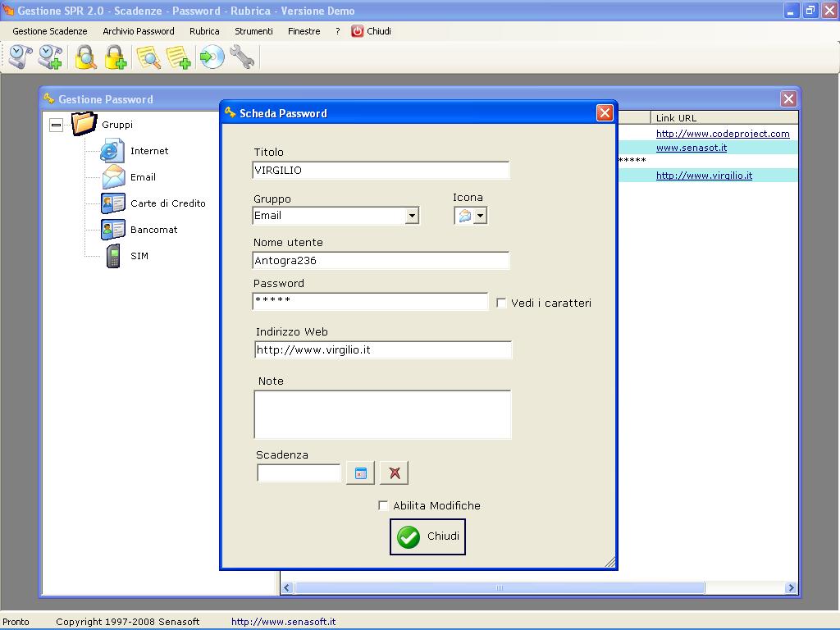
Task: Select the Email group in tree
Action: tap(143, 177)
